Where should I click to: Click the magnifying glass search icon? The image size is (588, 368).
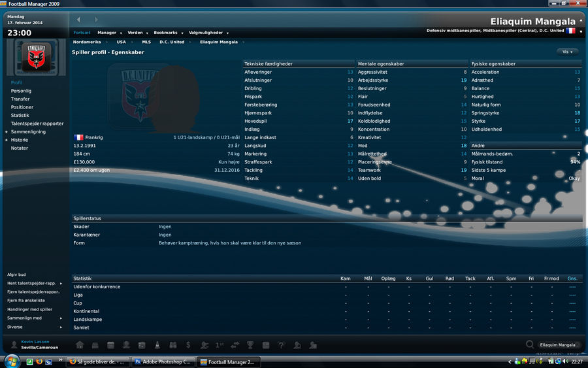pyautogui.click(x=529, y=344)
